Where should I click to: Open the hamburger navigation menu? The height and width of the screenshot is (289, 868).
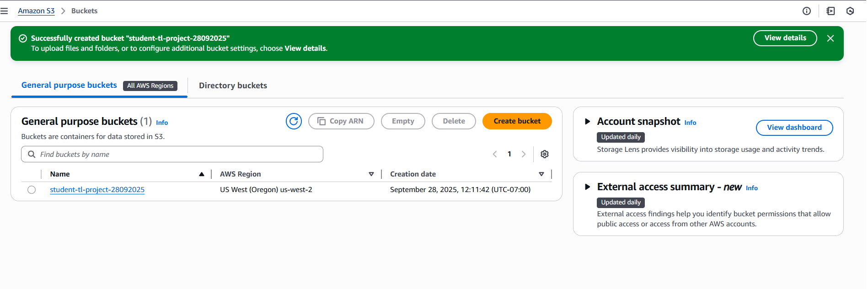click(5, 11)
